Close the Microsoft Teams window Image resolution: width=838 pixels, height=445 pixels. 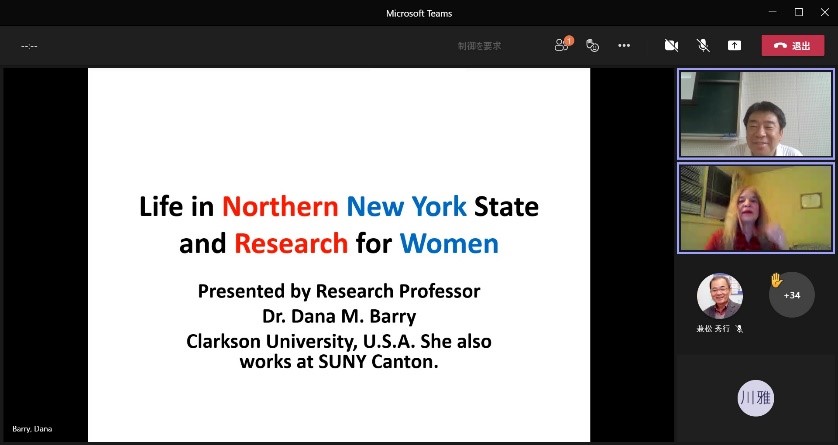pyautogui.click(x=825, y=12)
